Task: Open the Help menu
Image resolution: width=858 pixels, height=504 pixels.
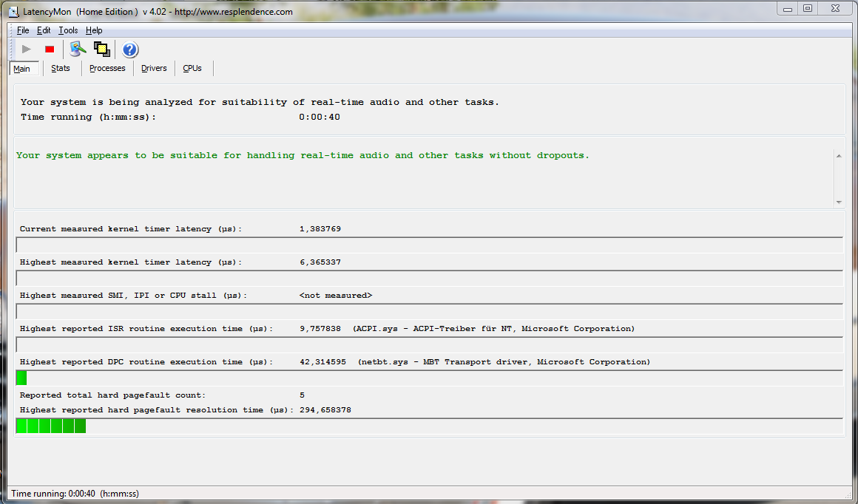Action: pos(94,30)
